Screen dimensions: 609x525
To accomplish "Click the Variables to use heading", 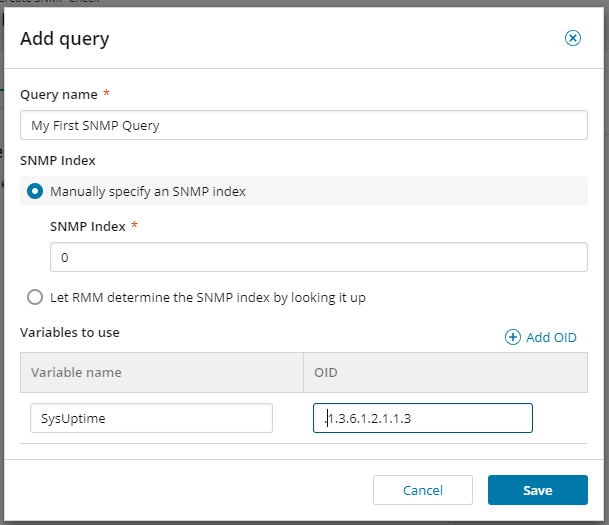I will point(70,332).
